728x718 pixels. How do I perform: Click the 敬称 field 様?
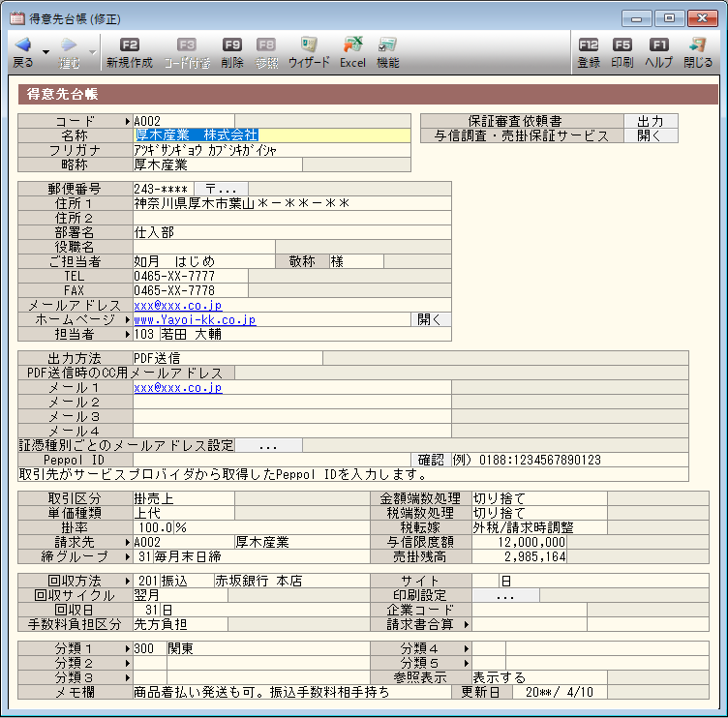point(356,261)
